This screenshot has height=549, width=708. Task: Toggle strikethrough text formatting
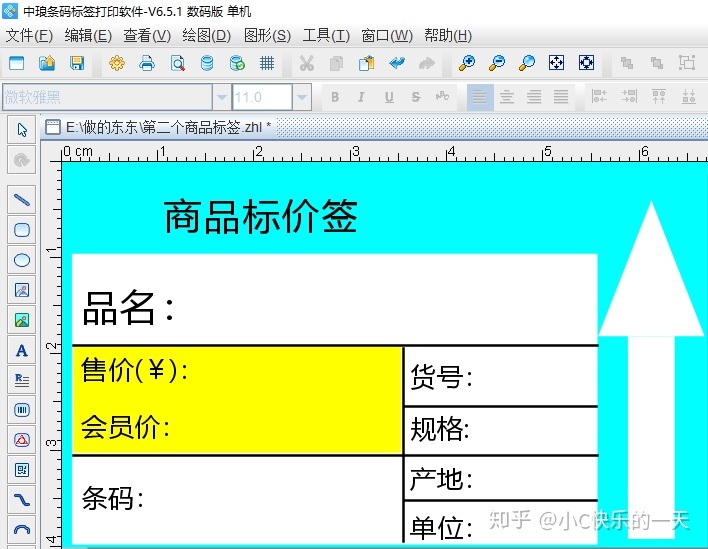pyautogui.click(x=416, y=97)
